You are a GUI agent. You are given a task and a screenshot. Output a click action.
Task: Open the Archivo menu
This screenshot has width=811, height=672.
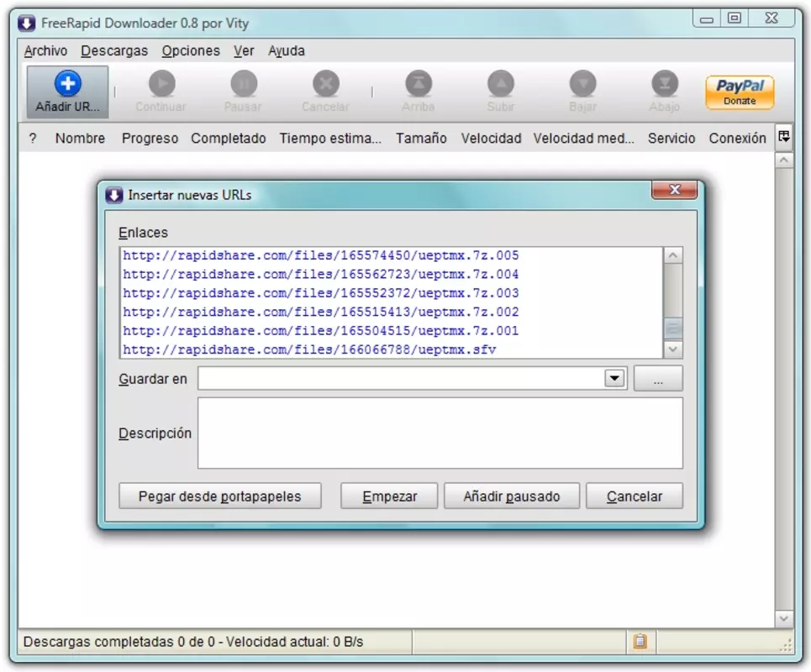[45, 50]
